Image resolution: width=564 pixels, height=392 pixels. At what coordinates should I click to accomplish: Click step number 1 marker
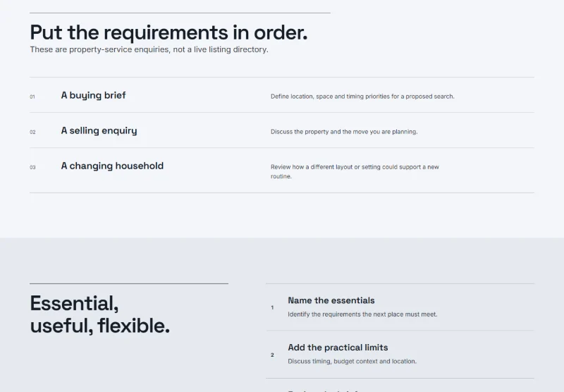click(272, 307)
